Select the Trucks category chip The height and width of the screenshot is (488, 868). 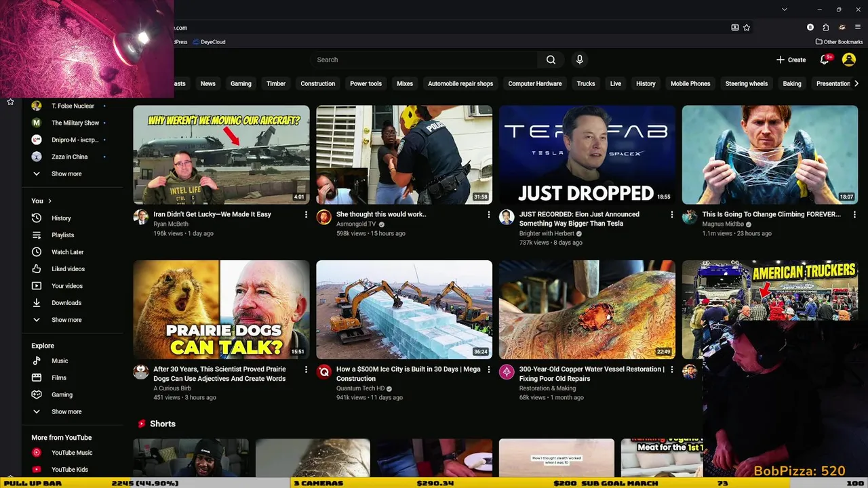586,84
